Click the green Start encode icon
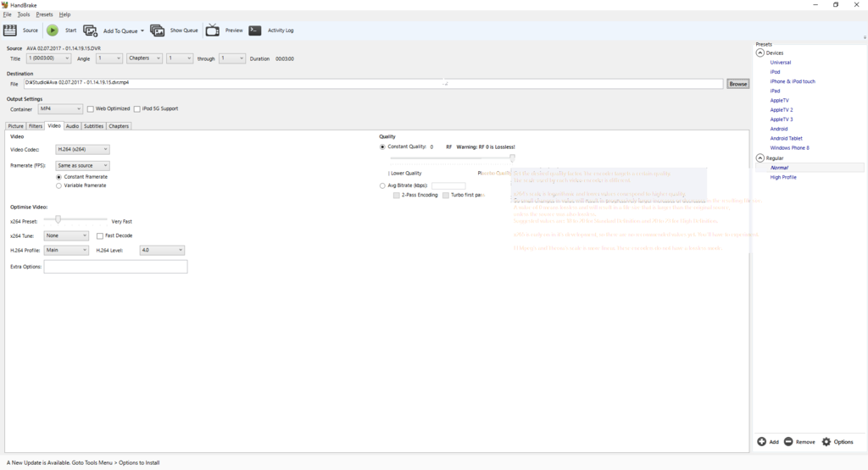 (x=53, y=30)
